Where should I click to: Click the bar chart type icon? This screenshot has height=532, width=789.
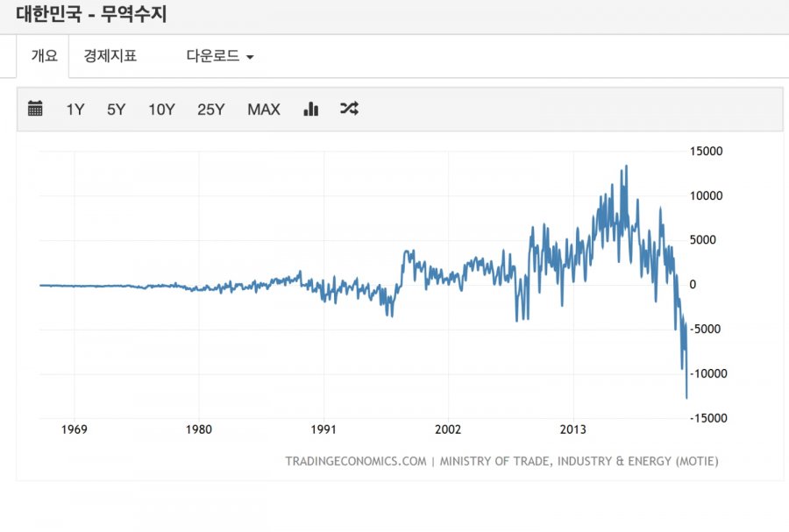pyautogui.click(x=310, y=109)
